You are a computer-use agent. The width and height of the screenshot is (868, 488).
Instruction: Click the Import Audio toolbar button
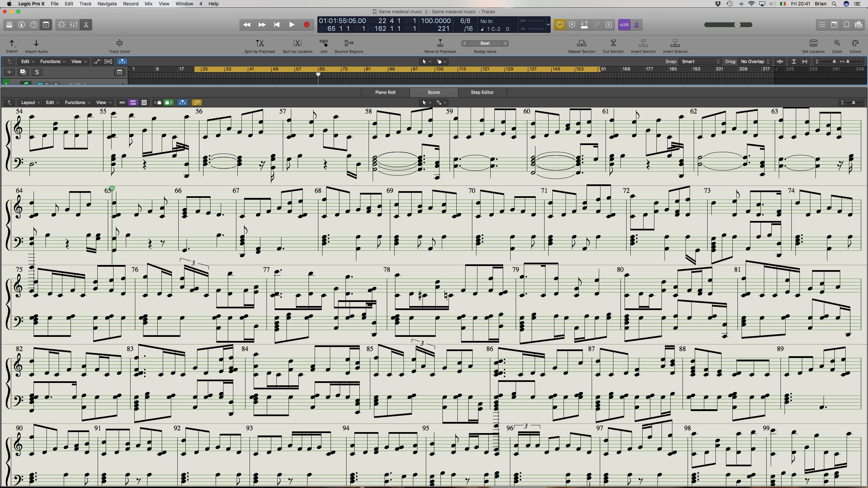36,46
